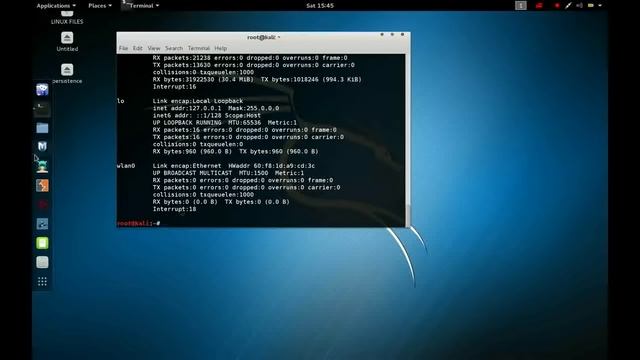Check the battery status indicator
Viewport: 640px width, 360px height.
(591, 5)
